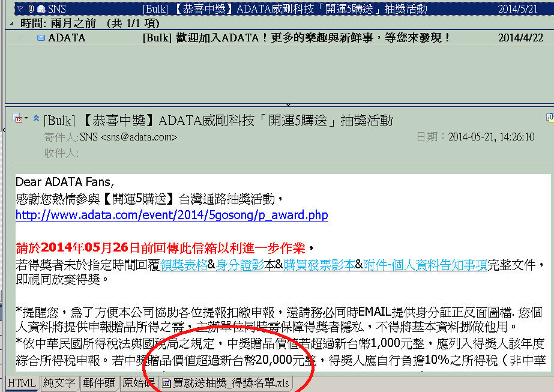This screenshot has height=392, width=554.
Task: Open the 原始碼 tab
Action: [x=139, y=383]
